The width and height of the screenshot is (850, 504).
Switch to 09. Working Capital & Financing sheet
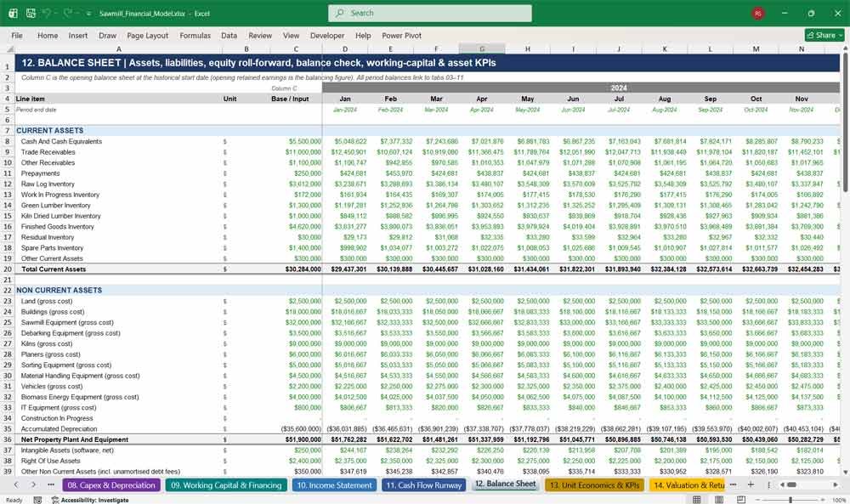pos(226,485)
